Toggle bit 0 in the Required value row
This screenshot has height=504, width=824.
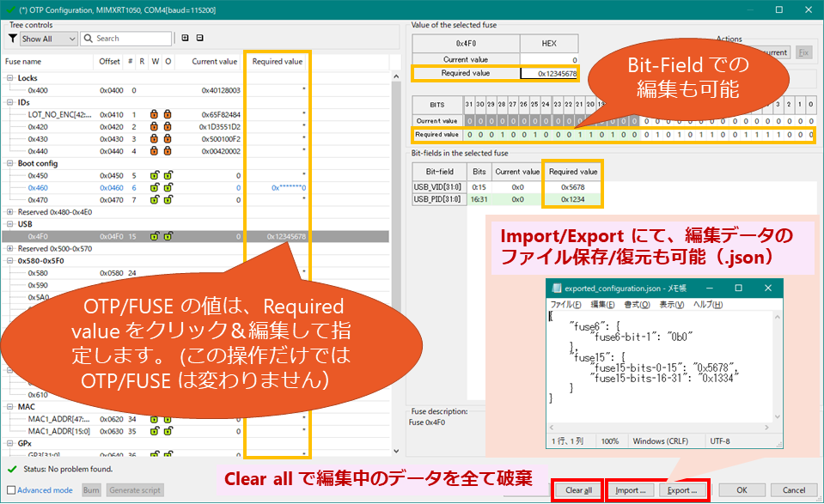(x=809, y=135)
